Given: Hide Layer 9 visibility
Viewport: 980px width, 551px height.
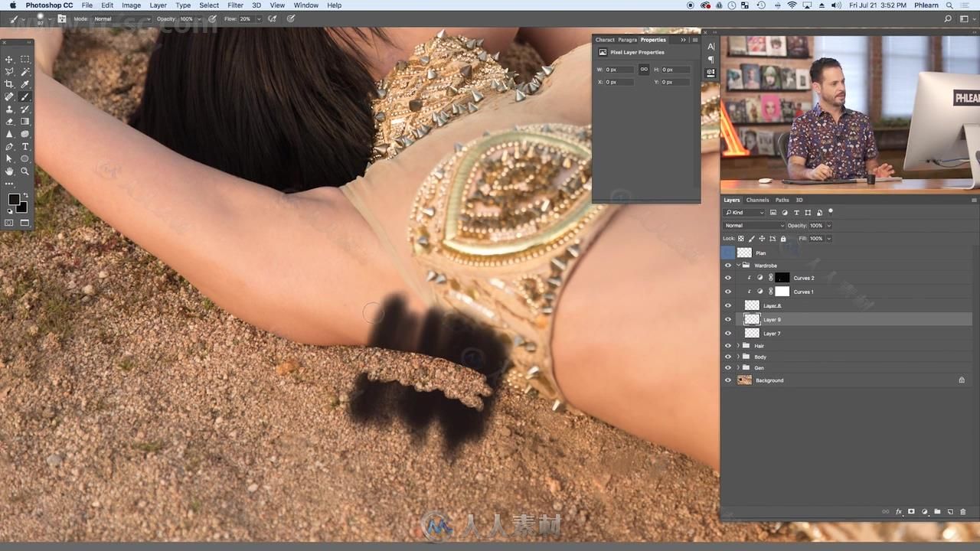Looking at the screenshot, I should point(728,319).
